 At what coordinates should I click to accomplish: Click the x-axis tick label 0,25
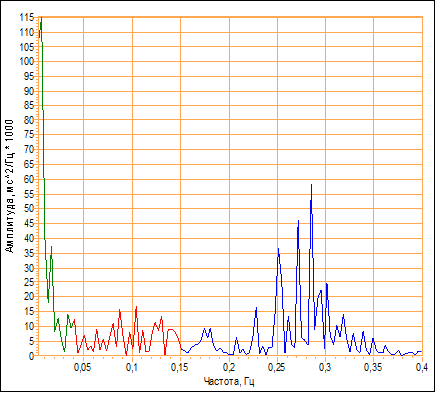pos(277,367)
